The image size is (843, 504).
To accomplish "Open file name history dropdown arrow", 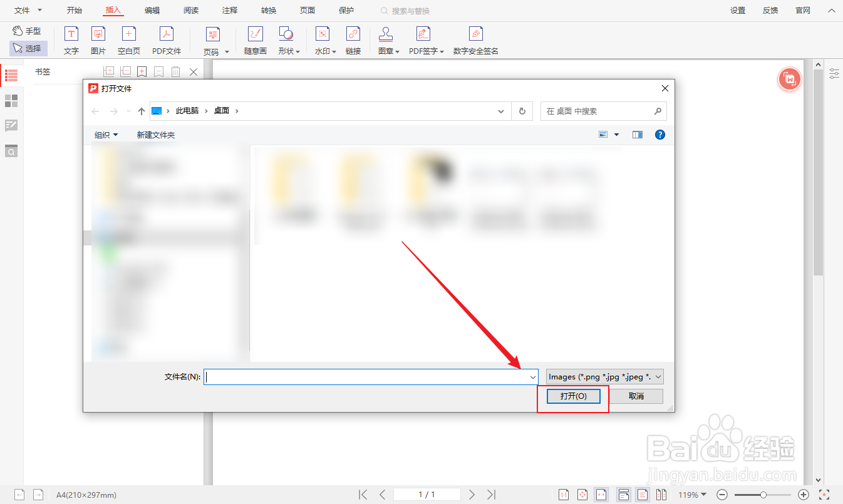I will [533, 377].
